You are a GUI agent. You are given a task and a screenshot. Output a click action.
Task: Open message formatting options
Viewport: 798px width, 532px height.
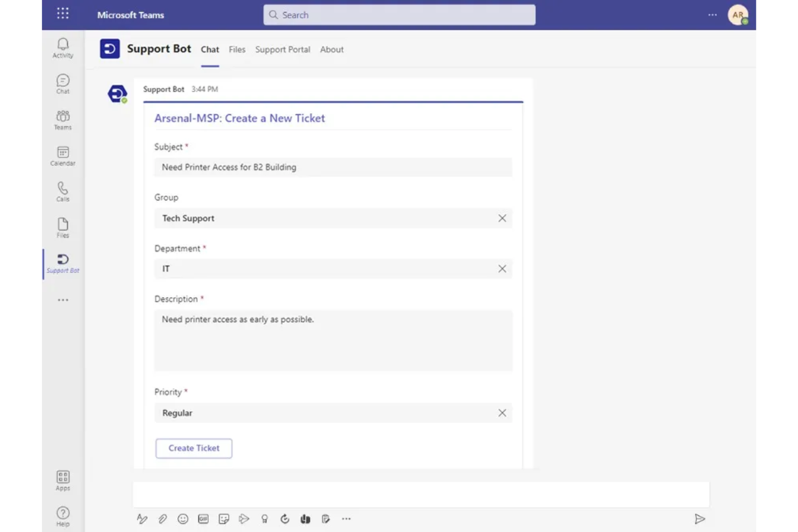tap(142, 519)
